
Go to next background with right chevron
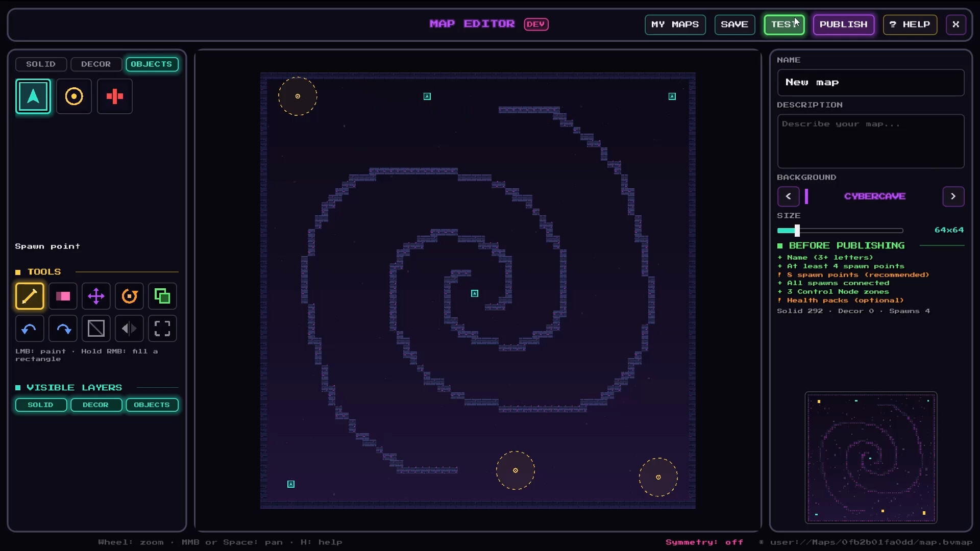tap(953, 196)
